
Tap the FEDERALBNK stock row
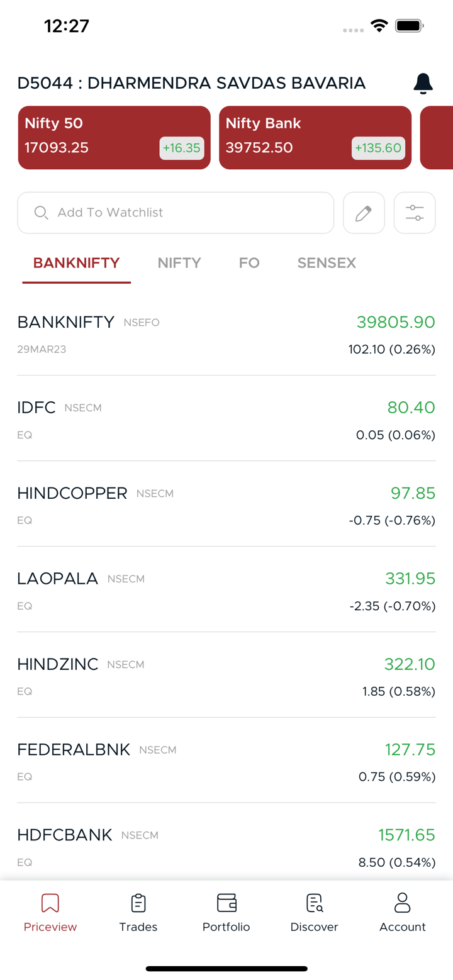coord(226,761)
